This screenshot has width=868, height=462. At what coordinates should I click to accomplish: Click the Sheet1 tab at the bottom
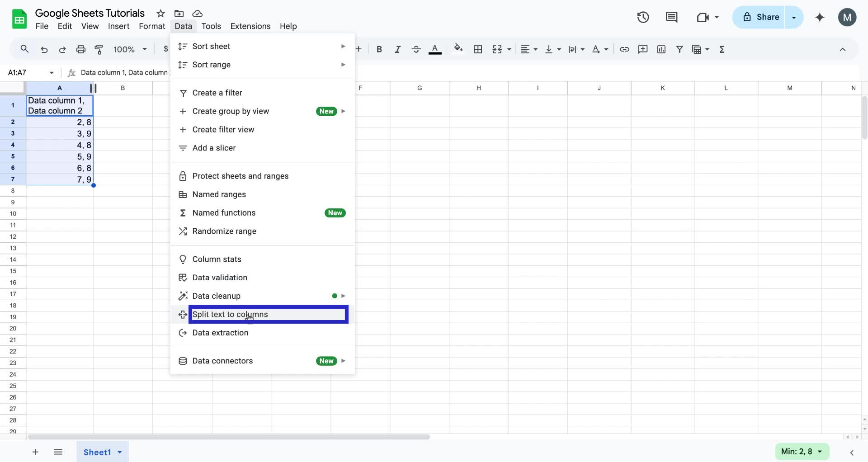(x=98, y=452)
